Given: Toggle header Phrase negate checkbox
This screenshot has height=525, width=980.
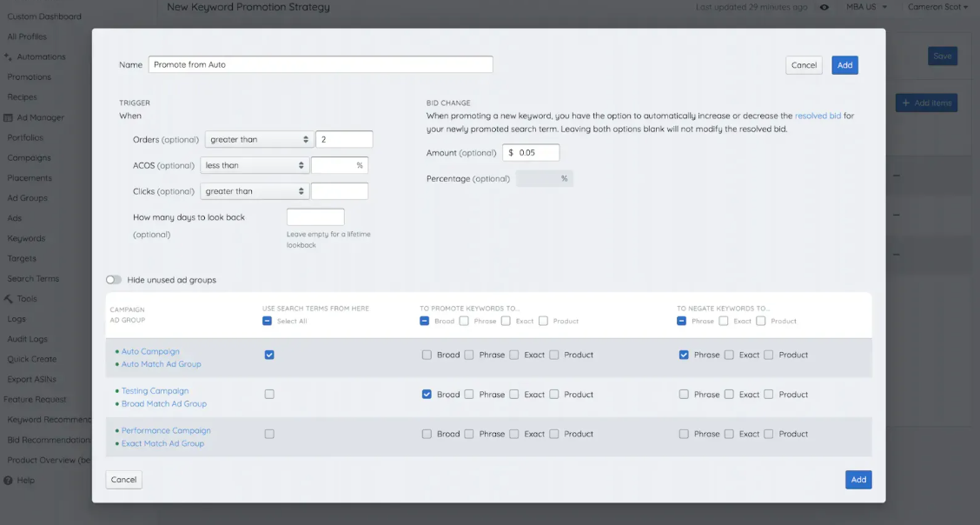Looking at the screenshot, I should [x=681, y=321].
